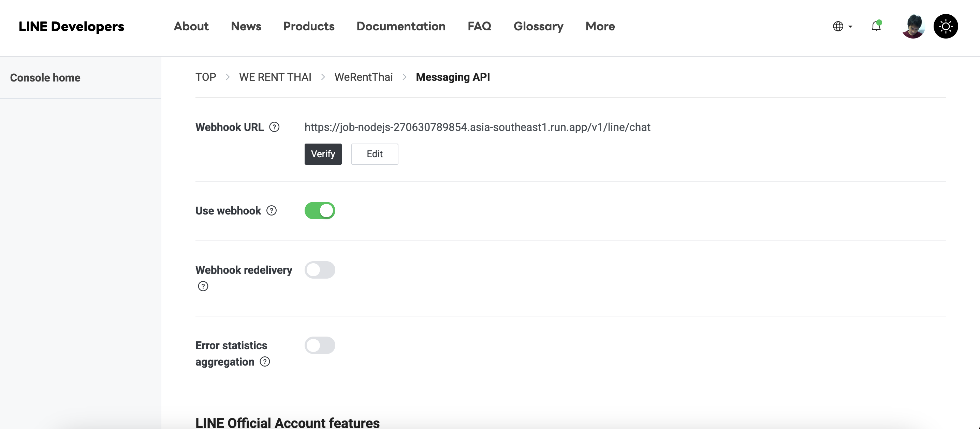Image resolution: width=980 pixels, height=429 pixels.
Task: Show help for Use webhook
Action: point(272,210)
